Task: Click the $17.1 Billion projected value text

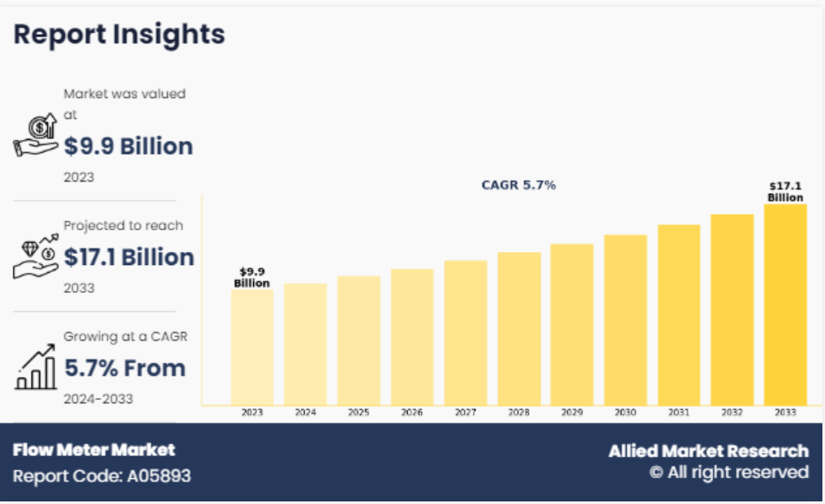Action: (129, 257)
